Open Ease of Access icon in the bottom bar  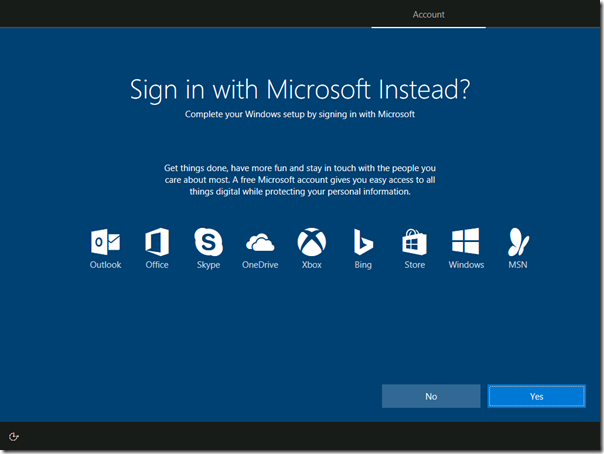coord(13,437)
